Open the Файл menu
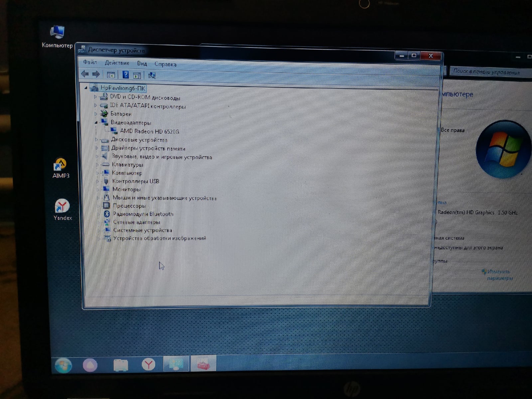 pyautogui.click(x=90, y=62)
